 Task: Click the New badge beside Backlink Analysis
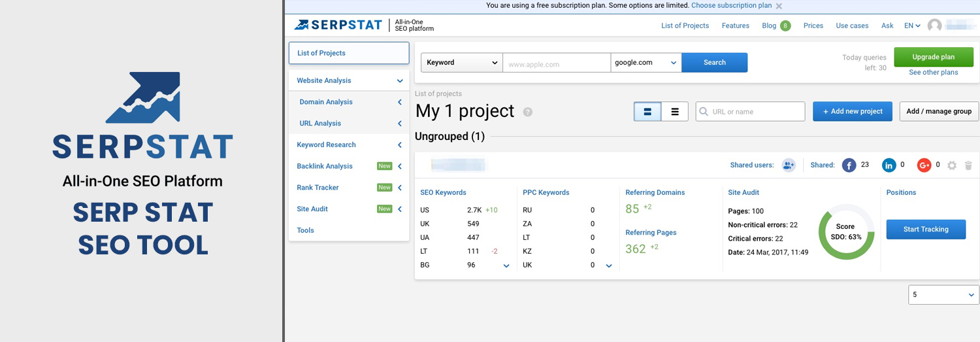pyautogui.click(x=385, y=166)
